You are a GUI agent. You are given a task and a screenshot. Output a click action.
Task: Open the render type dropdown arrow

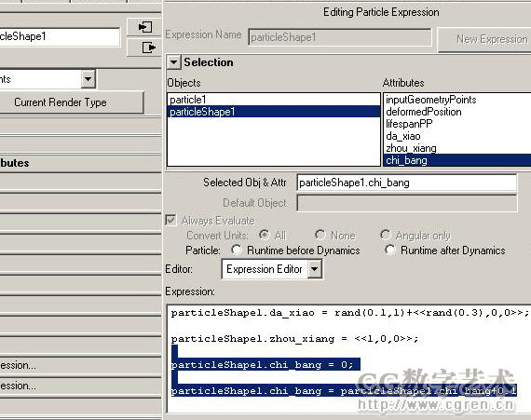click(88, 79)
